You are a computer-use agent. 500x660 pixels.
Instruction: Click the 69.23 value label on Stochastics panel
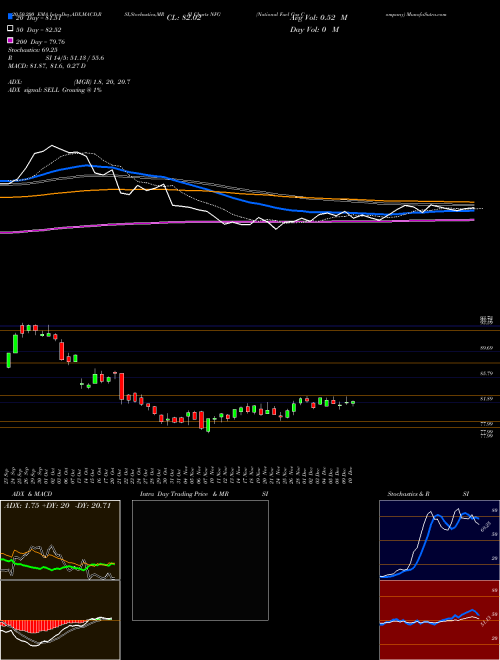click(485, 526)
